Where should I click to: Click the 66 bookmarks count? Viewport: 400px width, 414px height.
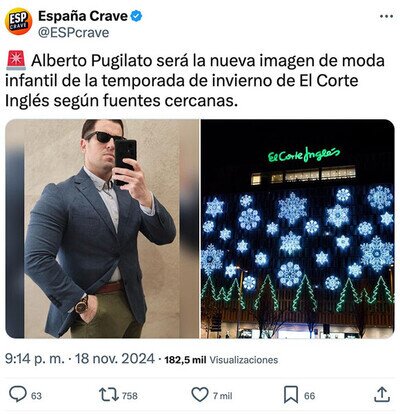pos(309,396)
